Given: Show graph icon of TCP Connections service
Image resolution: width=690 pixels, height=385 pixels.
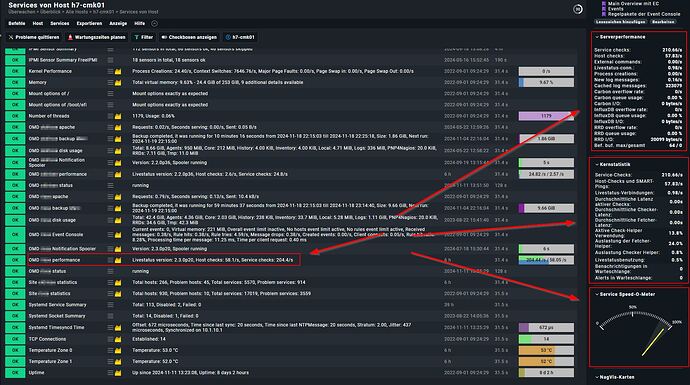Looking at the screenshot, I should [118, 339].
